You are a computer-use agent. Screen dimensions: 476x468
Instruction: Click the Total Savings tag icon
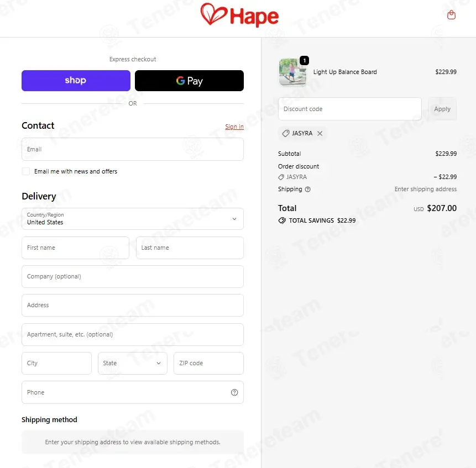(282, 220)
